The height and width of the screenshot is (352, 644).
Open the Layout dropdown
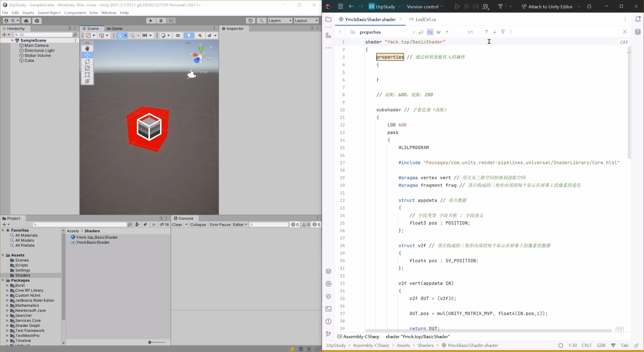coord(306,20)
